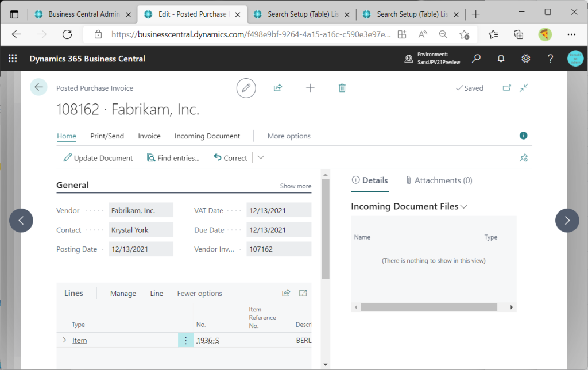Open the Invoice action menu

point(149,136)
